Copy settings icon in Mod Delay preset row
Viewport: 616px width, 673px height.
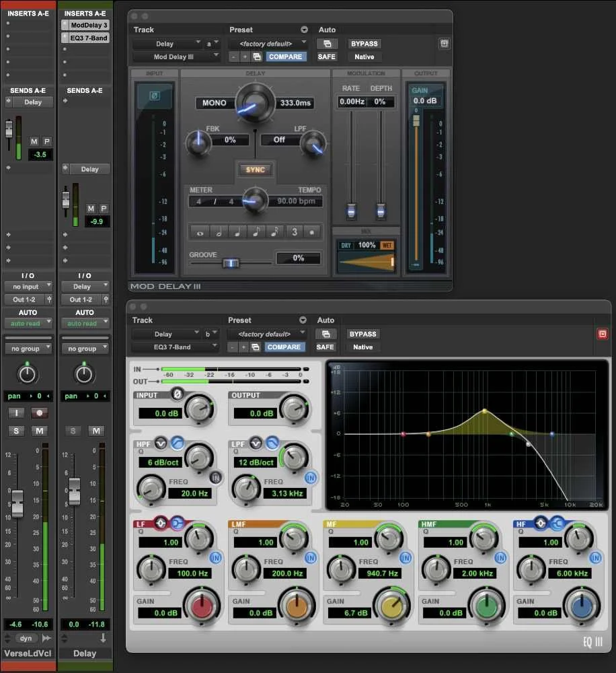click(256, 57)
